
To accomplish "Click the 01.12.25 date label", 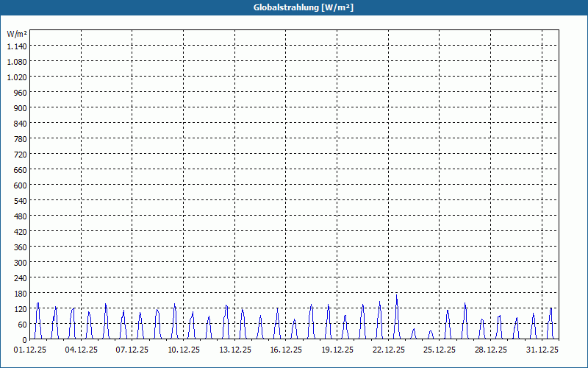I will click(30, 350).
